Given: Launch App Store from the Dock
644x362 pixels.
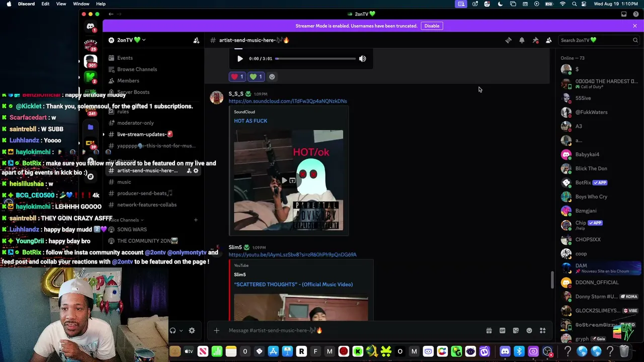Looking at the screenshot, I should click(273, 351).
